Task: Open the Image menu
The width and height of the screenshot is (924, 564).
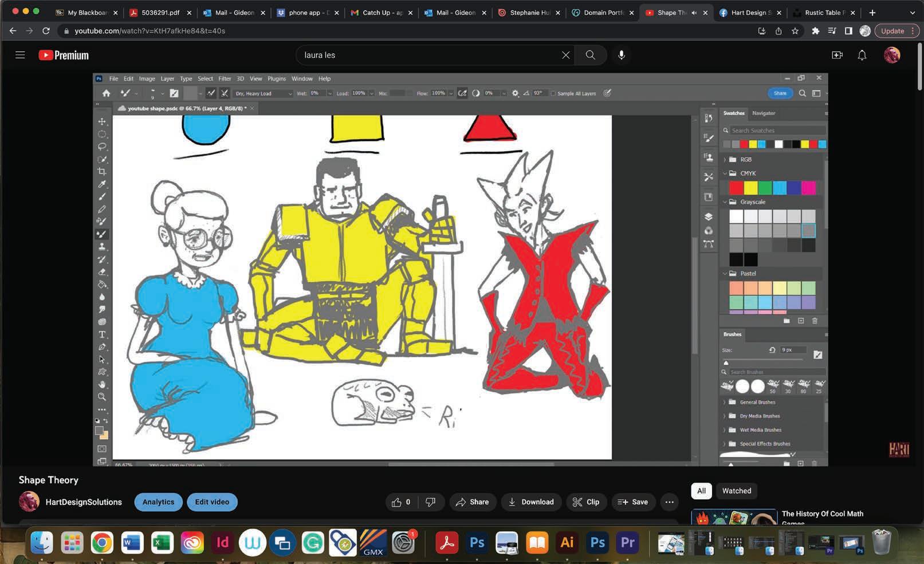Action: pyautogui.click(x=147, y=78)
